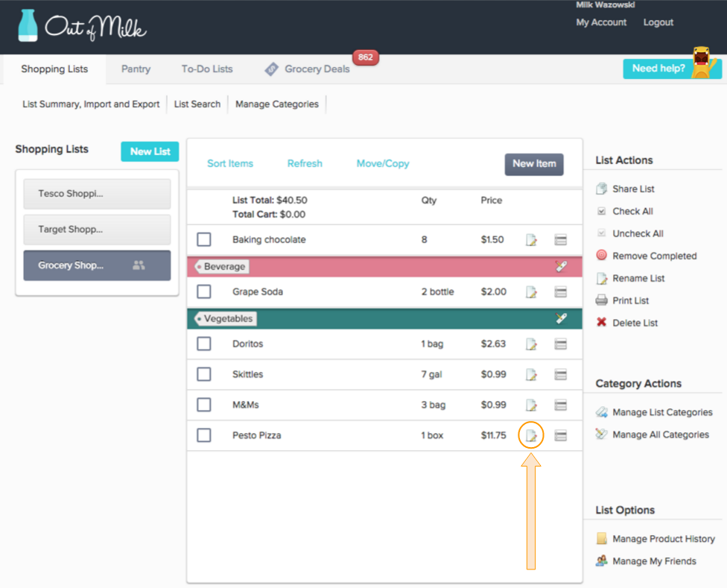Switch to the Pantry tab
Screen dimensions: 727x588
[x=136, y=69]
